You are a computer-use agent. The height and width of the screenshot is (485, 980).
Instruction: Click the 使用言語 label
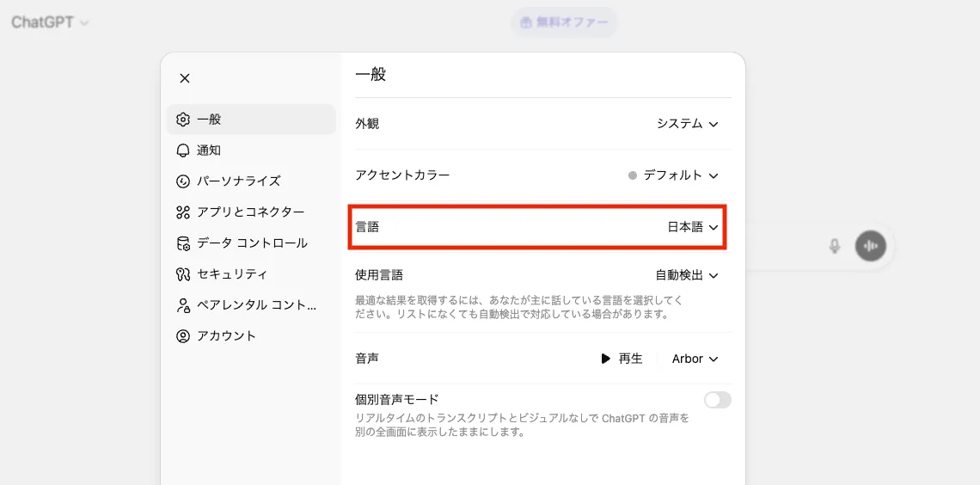pyautogui.click(x=379, y=275)
